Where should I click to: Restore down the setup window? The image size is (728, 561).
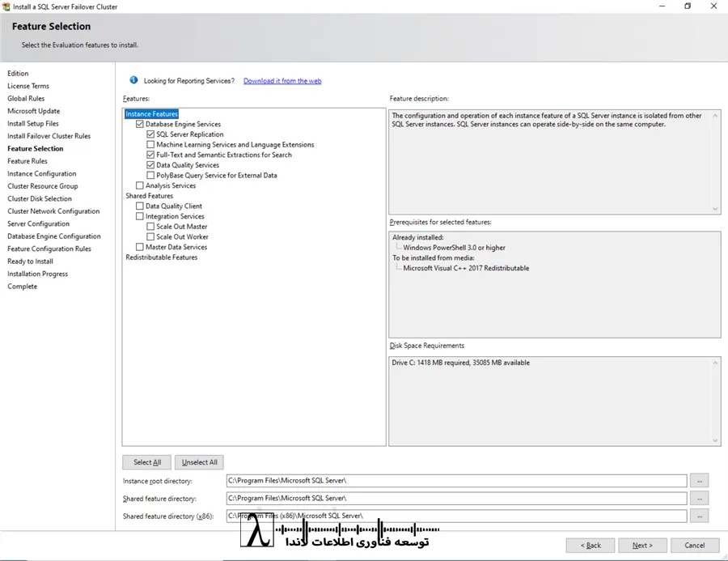point(688,6)
